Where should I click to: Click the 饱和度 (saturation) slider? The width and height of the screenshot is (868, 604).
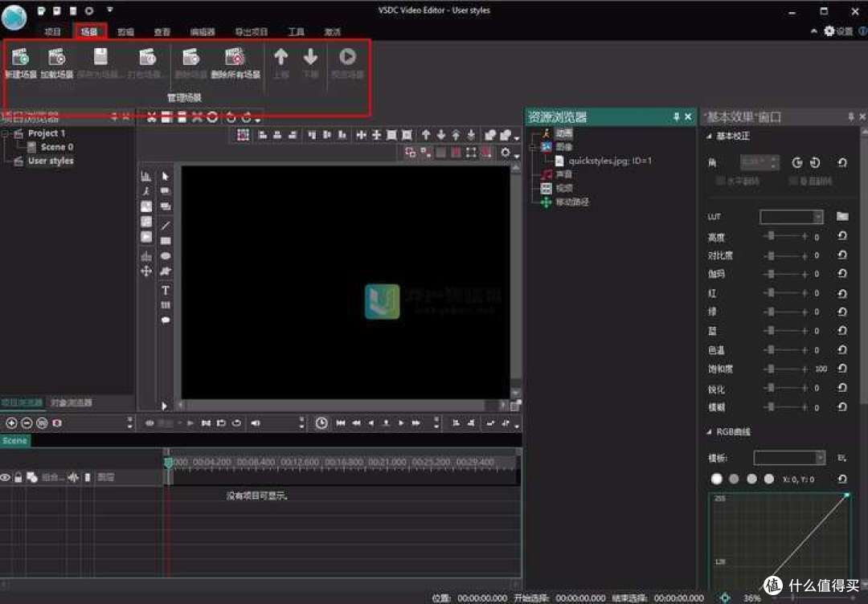[785, 369]
